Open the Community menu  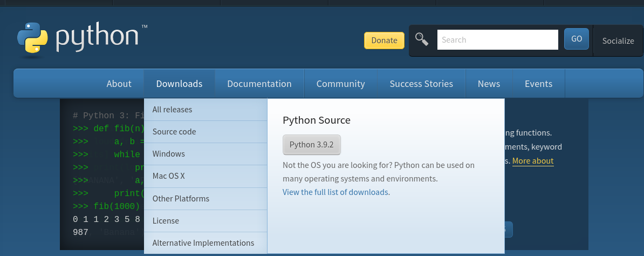(340, 84)
